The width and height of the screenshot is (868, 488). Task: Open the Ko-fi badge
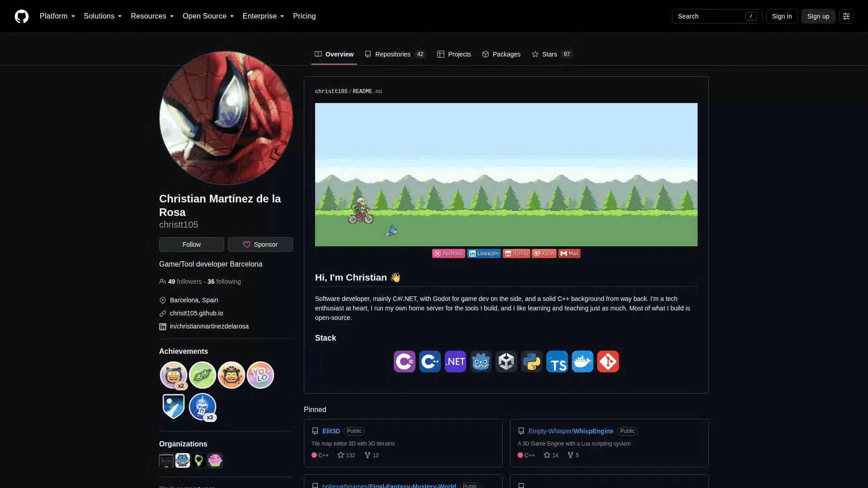[544, 253]
